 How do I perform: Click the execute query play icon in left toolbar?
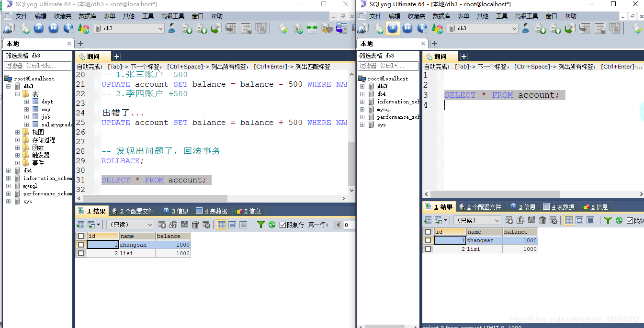tap(39, 28)
